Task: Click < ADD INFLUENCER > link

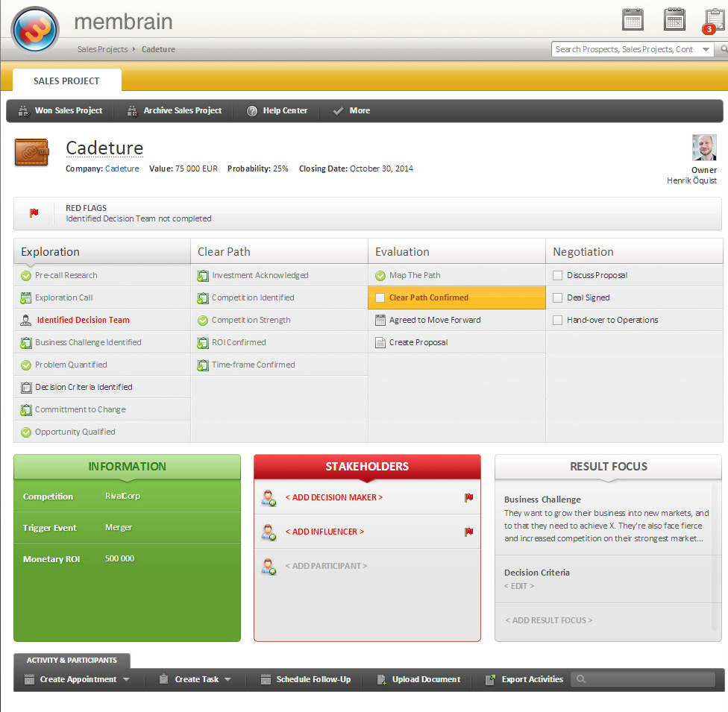Action: pos(324,532)
